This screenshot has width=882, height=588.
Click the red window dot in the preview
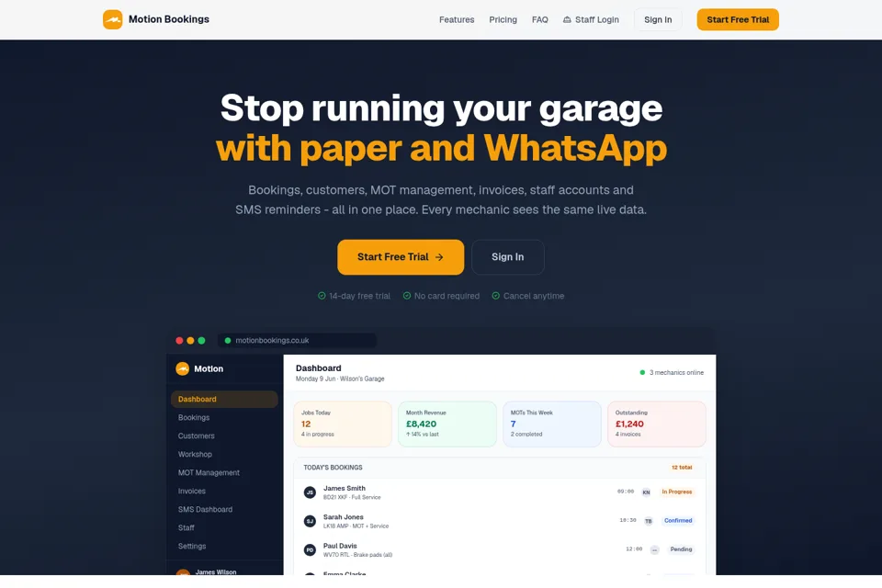coord(179,341)
